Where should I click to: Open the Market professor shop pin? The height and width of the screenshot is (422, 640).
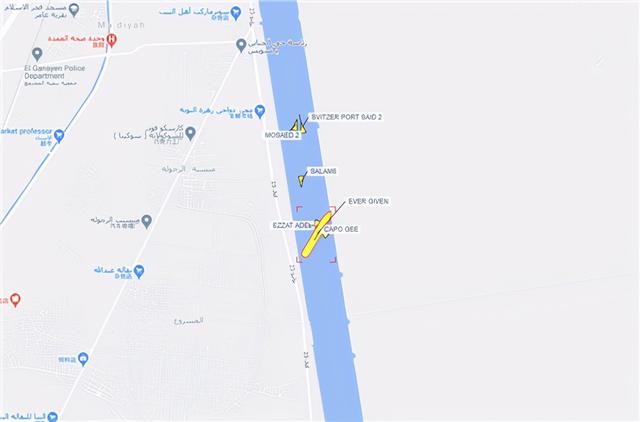pyautogui.click(x=59, y=136)
